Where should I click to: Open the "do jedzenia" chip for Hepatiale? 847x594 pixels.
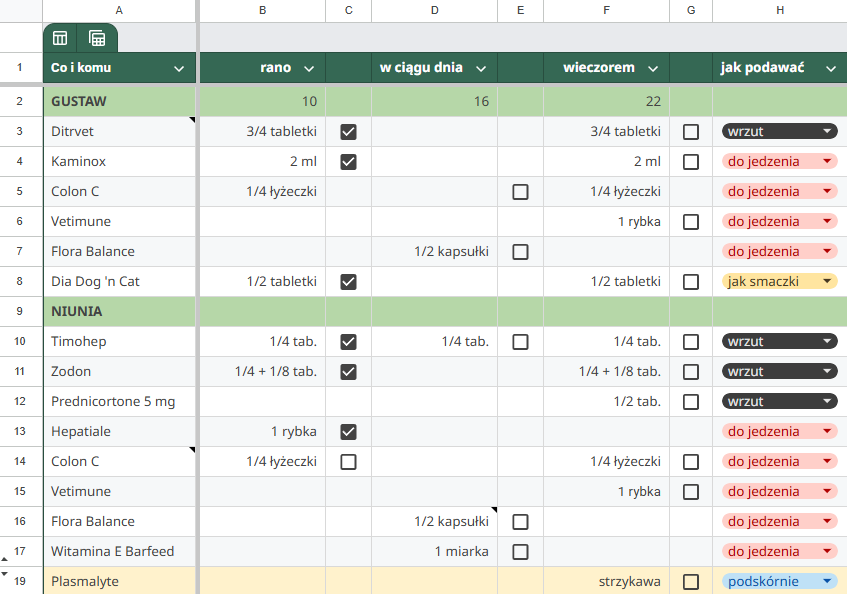[779, 431]
